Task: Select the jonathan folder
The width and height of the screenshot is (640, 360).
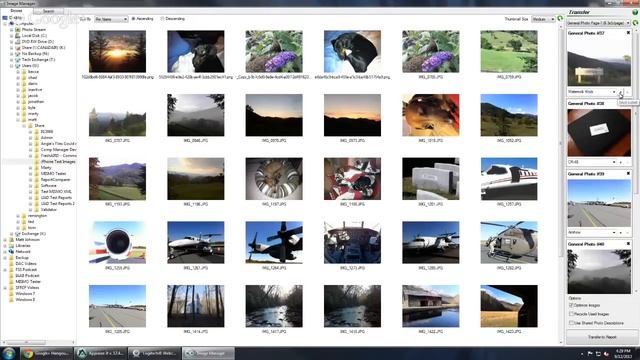Action: pos(36,102)
